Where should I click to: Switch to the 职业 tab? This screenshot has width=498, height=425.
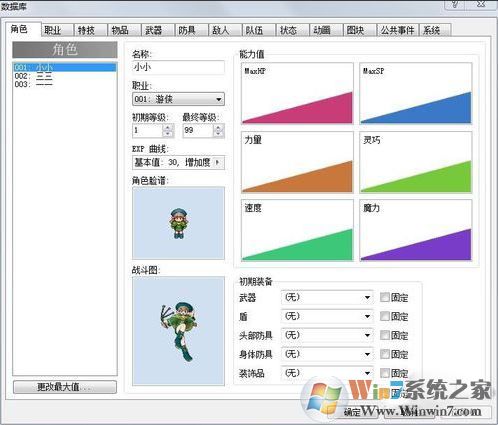(x=57, y=30)
